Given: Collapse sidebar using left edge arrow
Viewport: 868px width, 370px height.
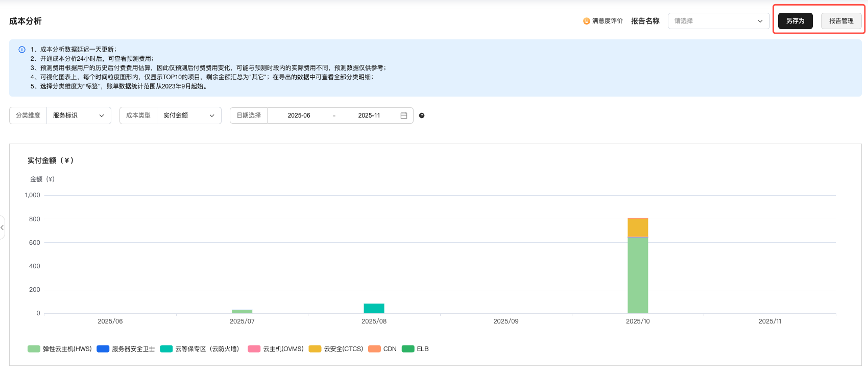Looking at the screenshot, I should pyautogui.click(x=3, y=227).
